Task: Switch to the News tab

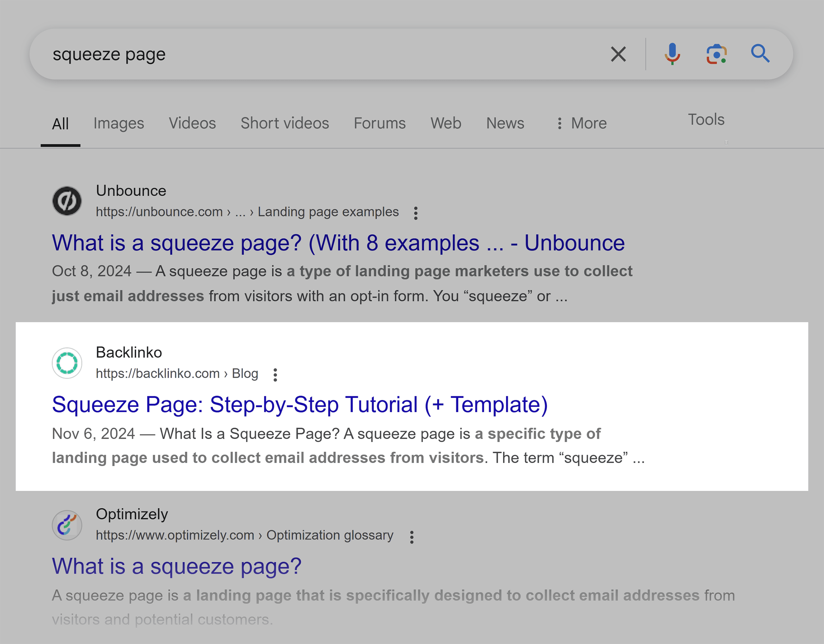Action: click(x=505, y=123)
